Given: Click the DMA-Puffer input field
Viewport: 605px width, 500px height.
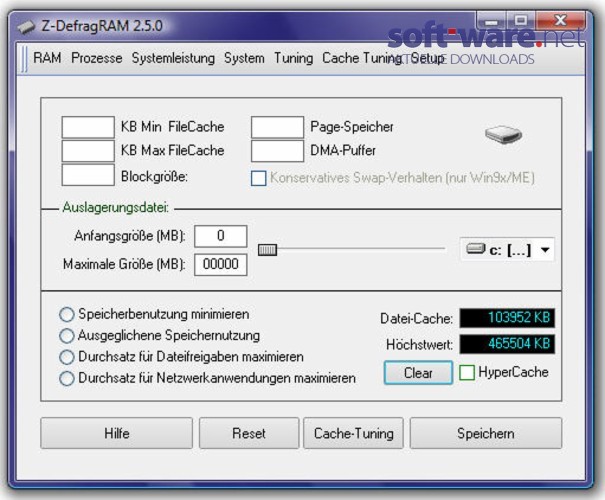Looking at the screenshot, I should pyautogui.click(x=277, y=150).
